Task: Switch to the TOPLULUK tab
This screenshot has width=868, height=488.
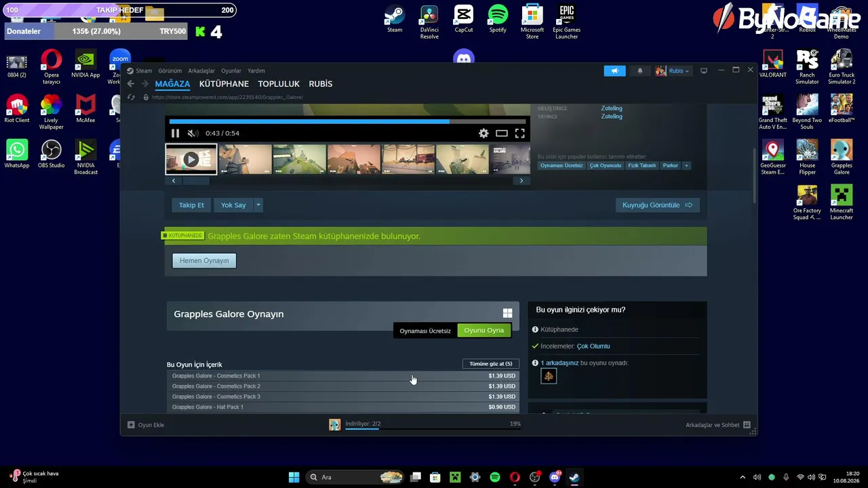Action: coord(279,84)
